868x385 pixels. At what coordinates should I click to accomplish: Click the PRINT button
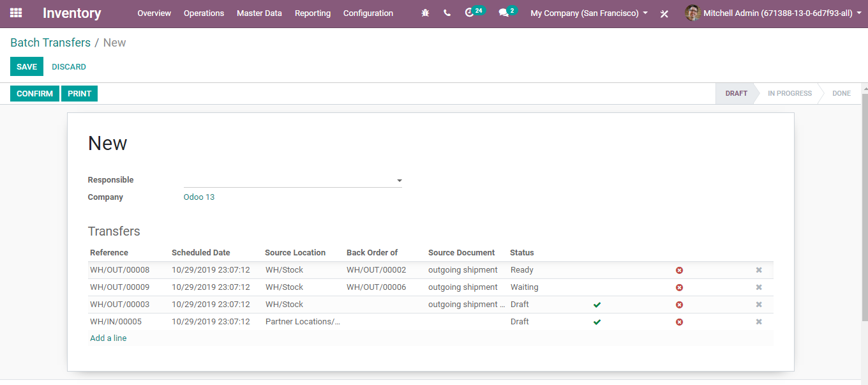[80, 93]
